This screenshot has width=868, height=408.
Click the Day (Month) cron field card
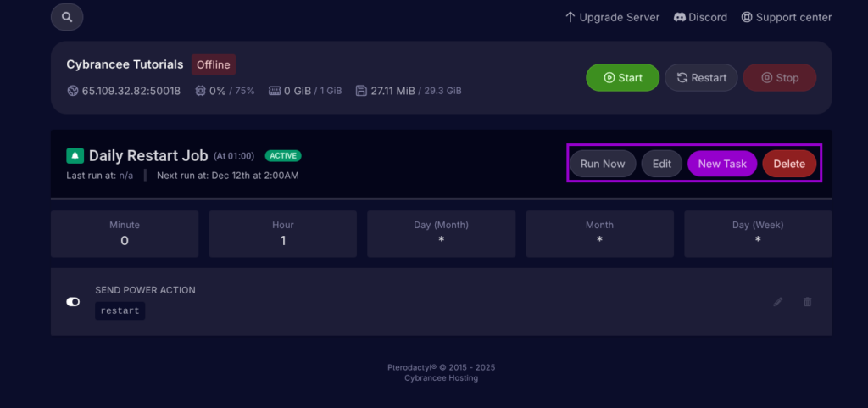[x=441, y=233]
